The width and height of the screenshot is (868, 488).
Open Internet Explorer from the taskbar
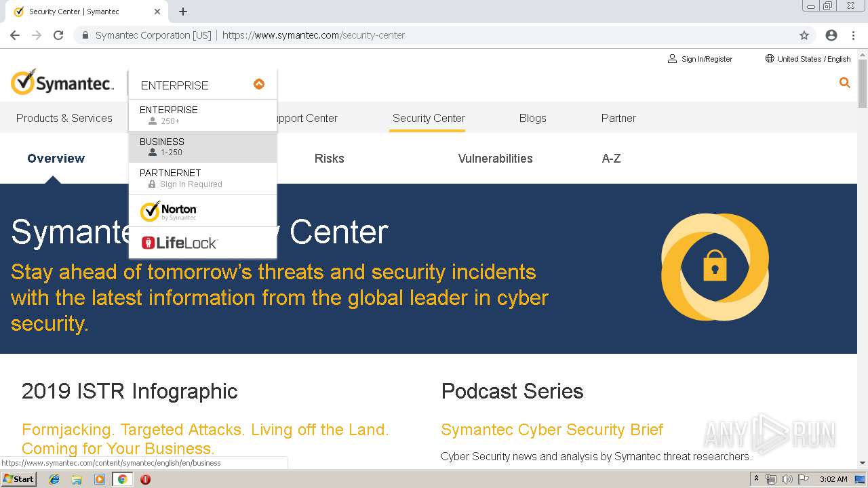(x=54, y=479)
